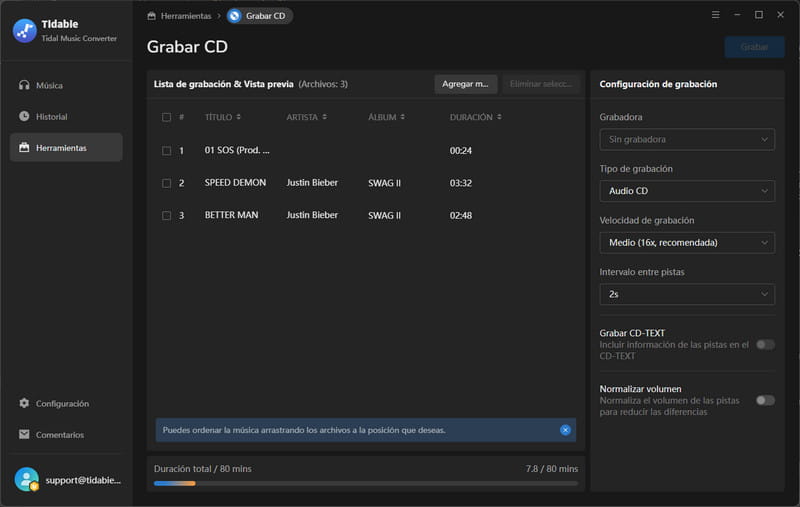This screenshot has height=507, width=800.
Task: Click (Archivos: 3) file count
Action: 323,84
